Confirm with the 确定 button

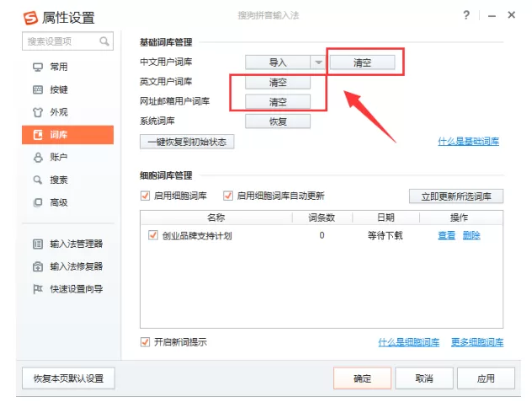coord(362,378)
